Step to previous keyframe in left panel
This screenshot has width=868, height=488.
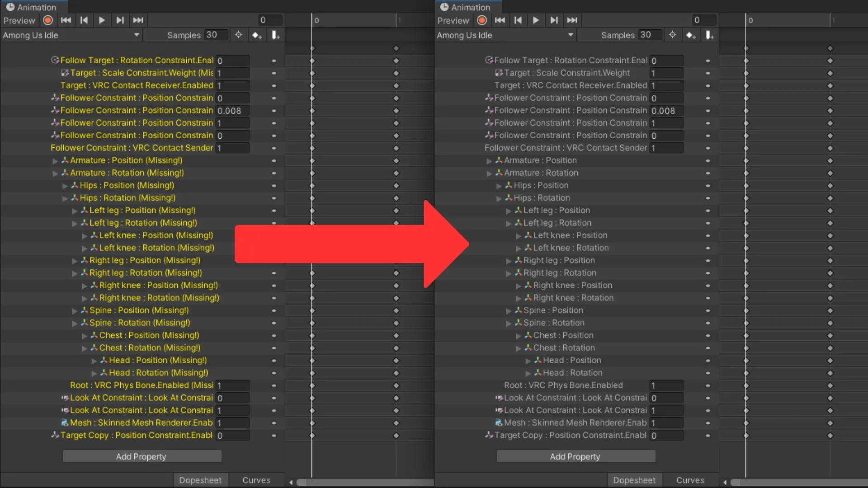tap(84, 20)
